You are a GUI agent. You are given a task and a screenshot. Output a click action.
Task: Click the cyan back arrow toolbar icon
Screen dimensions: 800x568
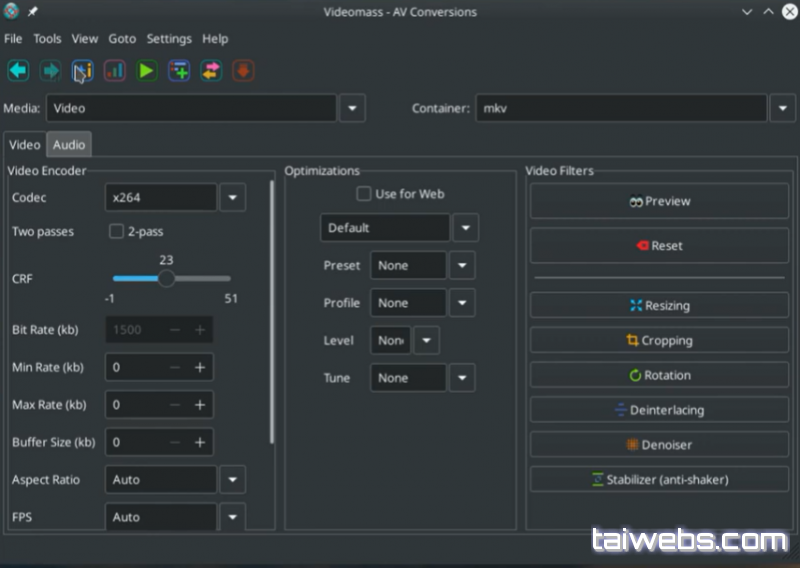click(x=18, y=71)
